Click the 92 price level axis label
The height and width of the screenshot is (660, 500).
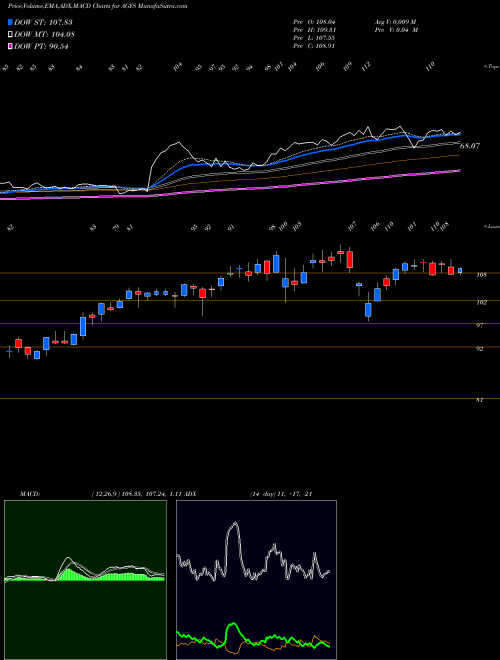pyautogui.click(x=479, y=349)
